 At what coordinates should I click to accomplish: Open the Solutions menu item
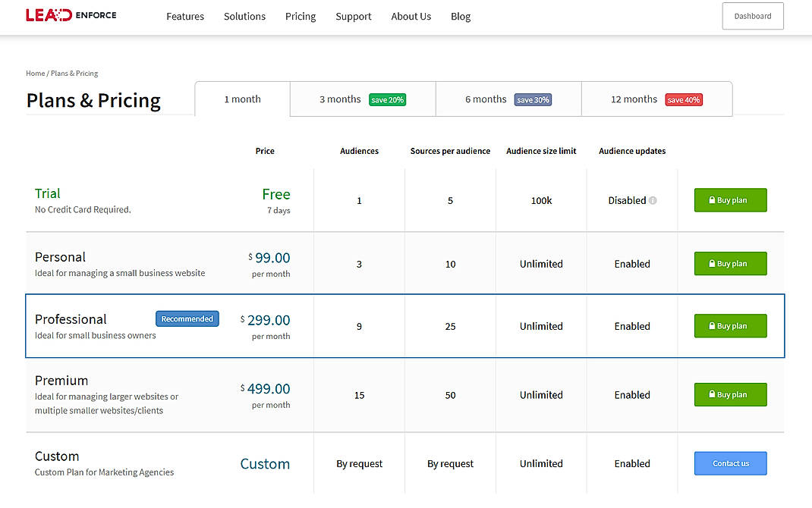tap(244, 16)
